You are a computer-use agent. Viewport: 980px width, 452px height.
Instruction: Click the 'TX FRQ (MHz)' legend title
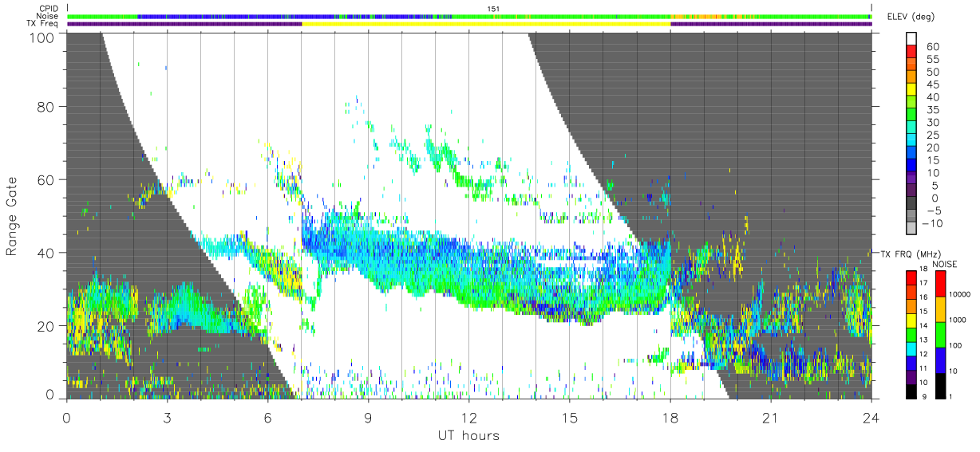pos(911,254)
